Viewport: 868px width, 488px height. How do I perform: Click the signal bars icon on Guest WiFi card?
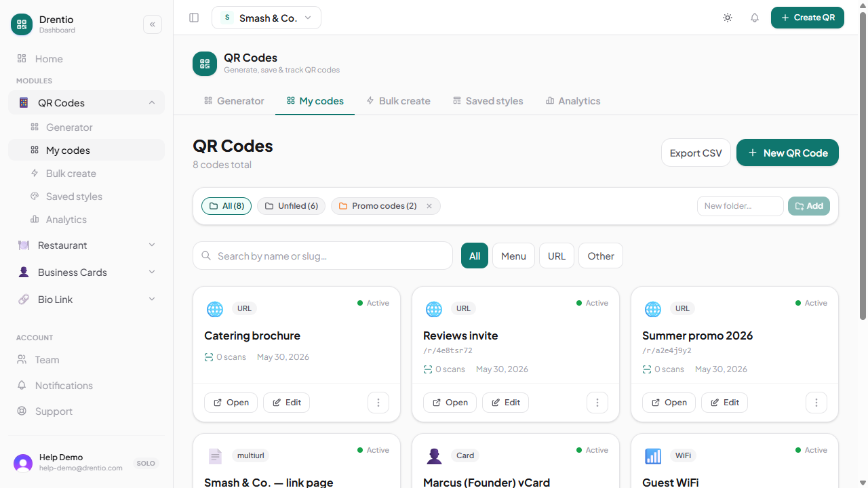coord(653,456)
